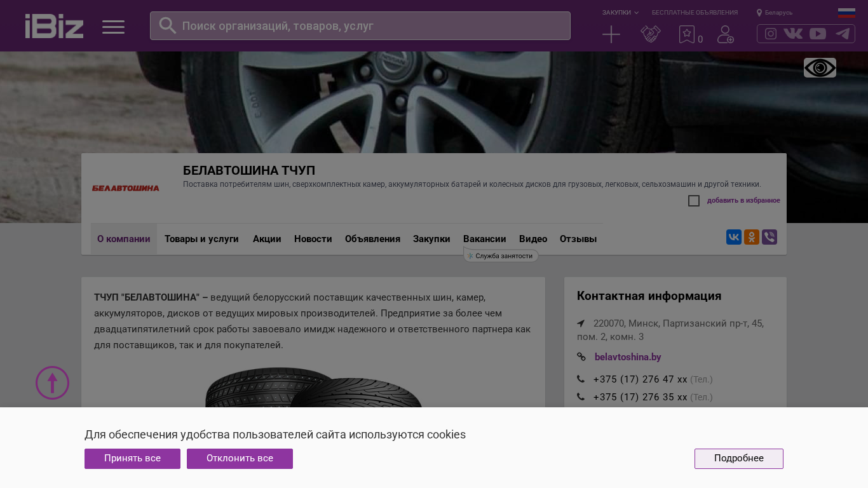This screenshot has width=868, height=488.
Task: Open the Вакансии tab
Action: (484, 239)
